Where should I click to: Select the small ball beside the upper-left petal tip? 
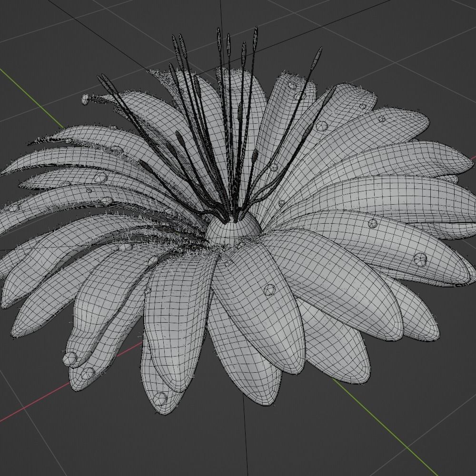point(85,99)
